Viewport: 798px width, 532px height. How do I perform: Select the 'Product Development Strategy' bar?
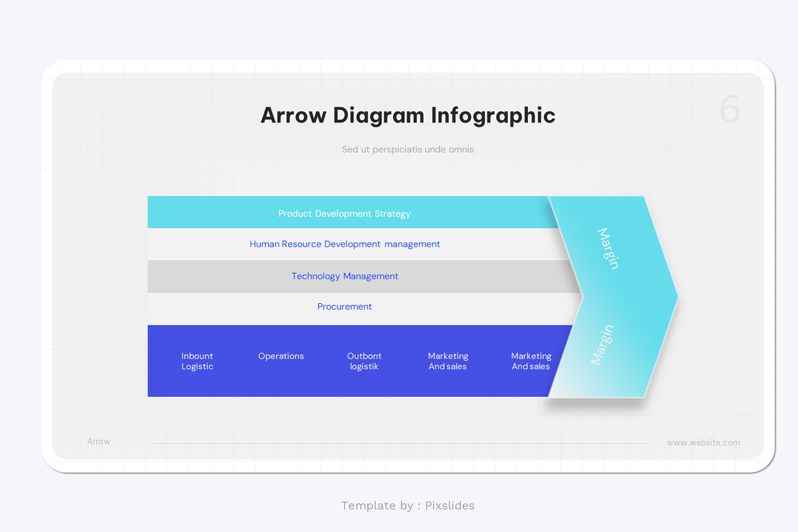tap(353, 213)
